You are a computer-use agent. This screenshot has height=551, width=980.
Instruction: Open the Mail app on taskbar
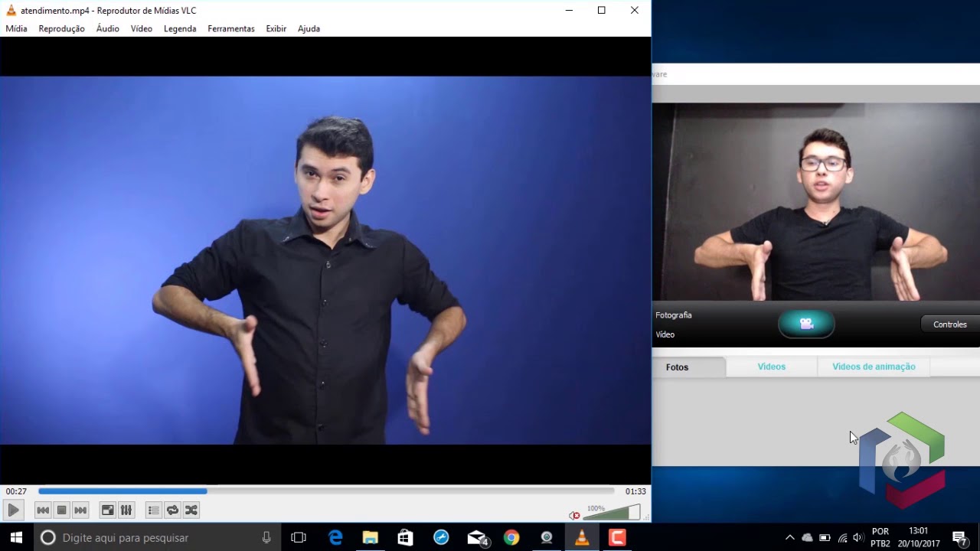(478, 537)
